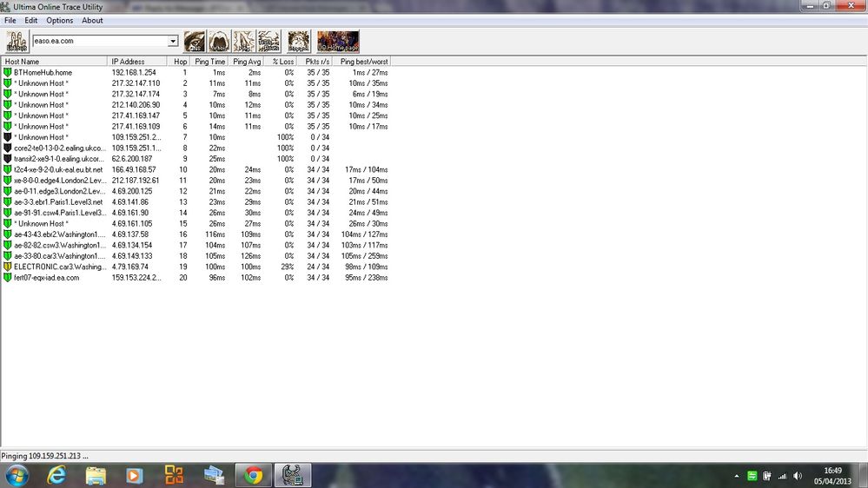Click the 105ms / 259ms best/worst value
868x488 pixels.
click(364, 256)
